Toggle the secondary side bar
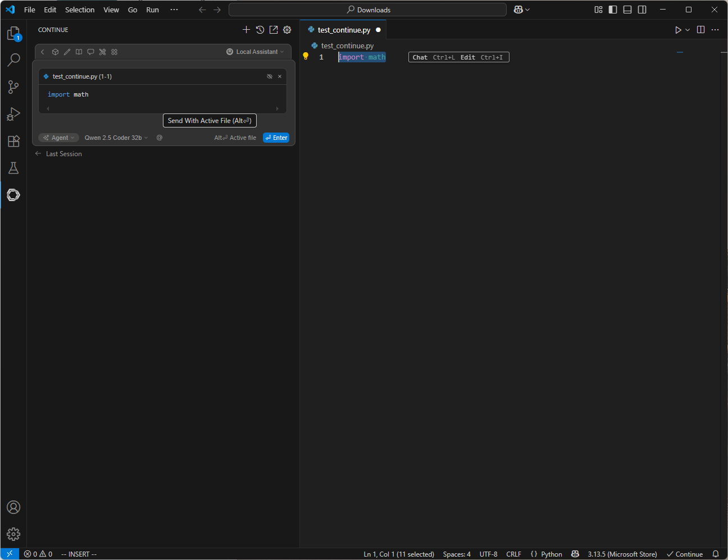Viewport: 728px width, 560px height. click(x=642, y=10)
